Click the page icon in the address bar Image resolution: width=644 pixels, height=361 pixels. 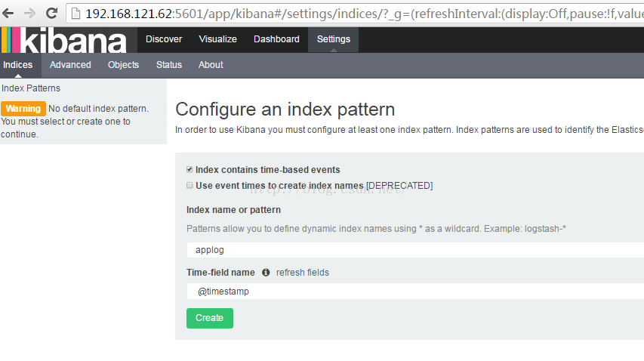75,14
